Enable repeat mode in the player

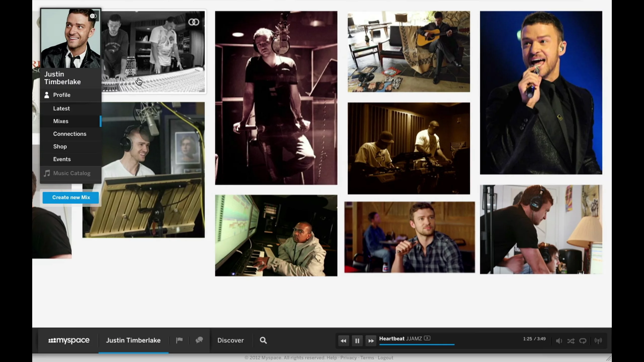(583, 341)
